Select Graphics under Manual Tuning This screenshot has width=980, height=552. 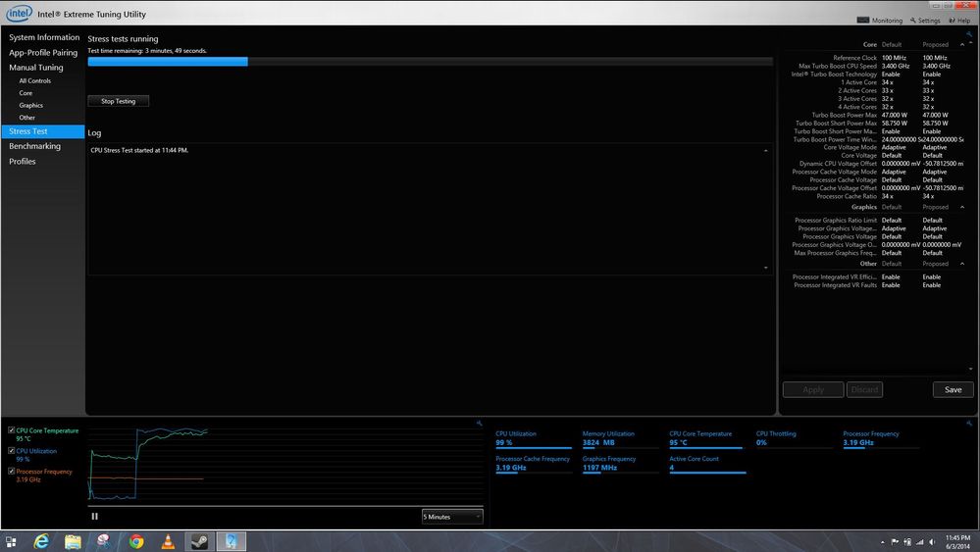tap(30, 106)
